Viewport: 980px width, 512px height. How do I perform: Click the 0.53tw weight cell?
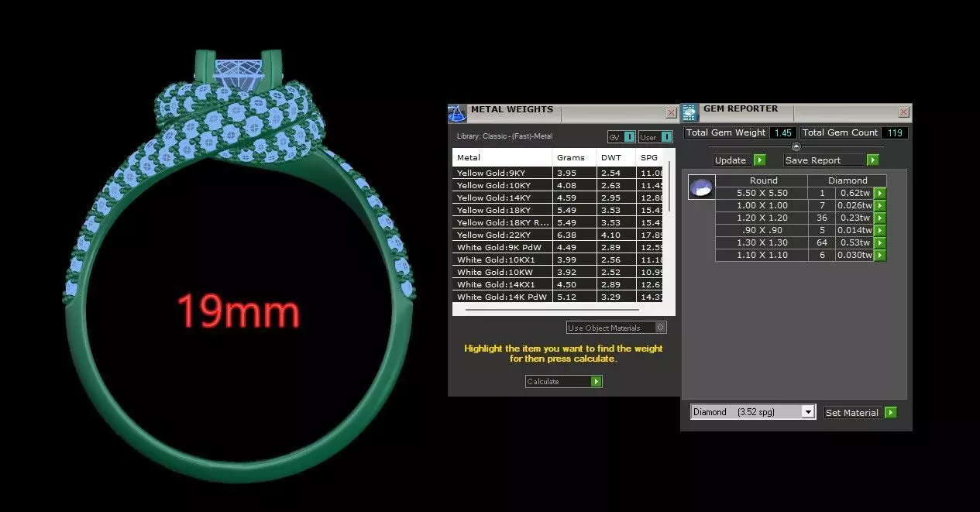854,242
